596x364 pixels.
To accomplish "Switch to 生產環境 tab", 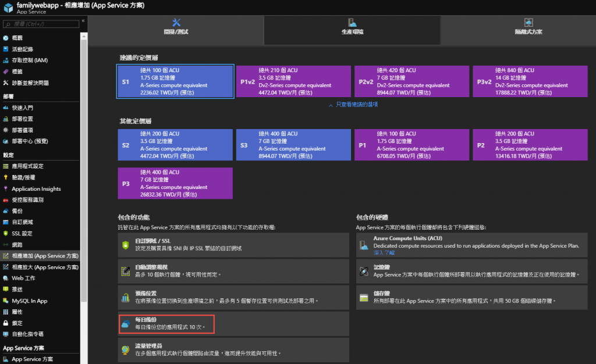I will coord(352,30).
